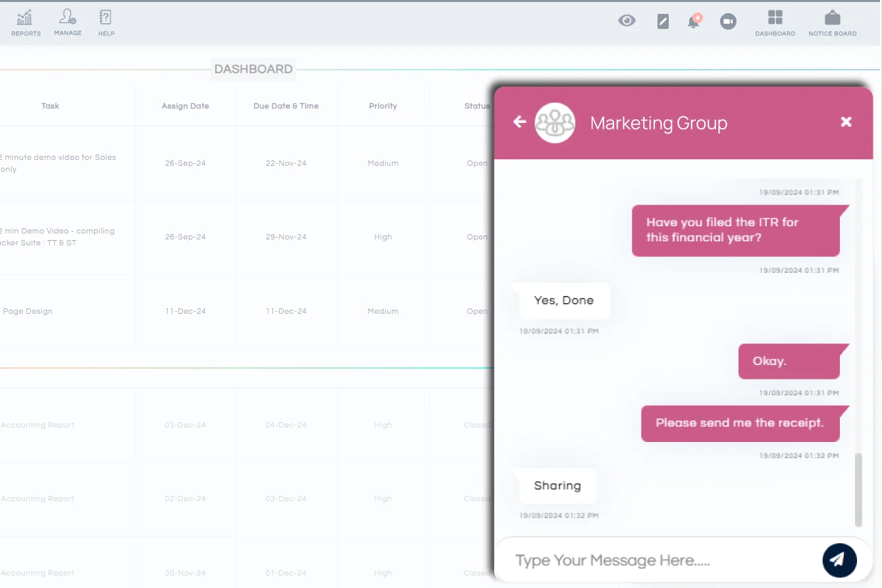
Task: Select the 'Please send me the receipt.' message
Action: tap(740, 423)
